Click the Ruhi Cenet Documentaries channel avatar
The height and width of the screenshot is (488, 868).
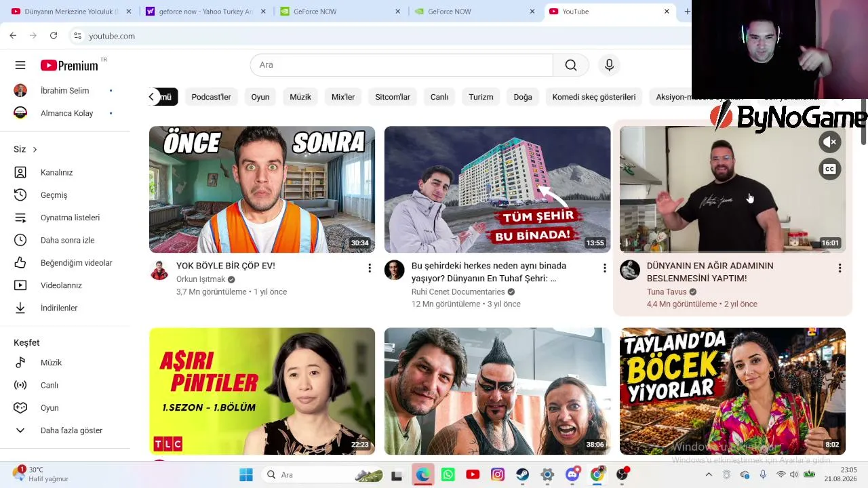click(x=394, y=270)
